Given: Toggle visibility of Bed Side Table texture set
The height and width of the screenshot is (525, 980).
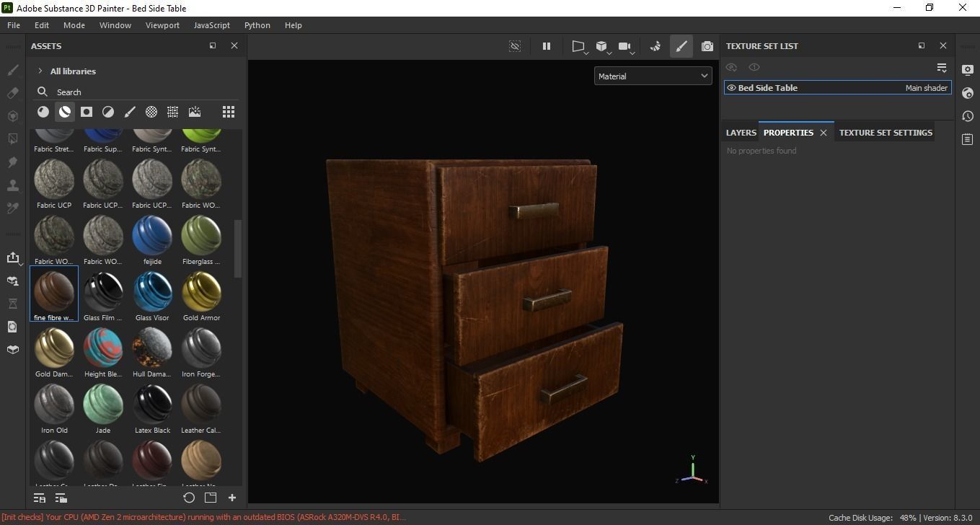Looking at the screenshot, I should (731, 88).
